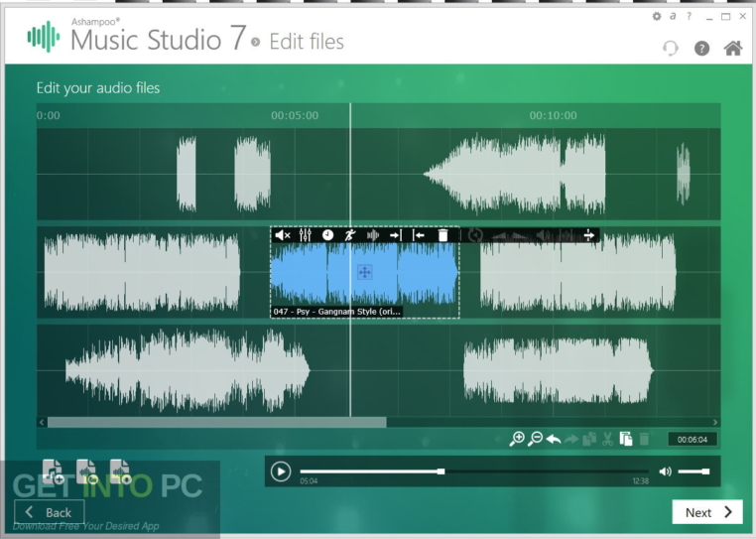Click the greyed fade-out ramp icon

click(521, 236)
